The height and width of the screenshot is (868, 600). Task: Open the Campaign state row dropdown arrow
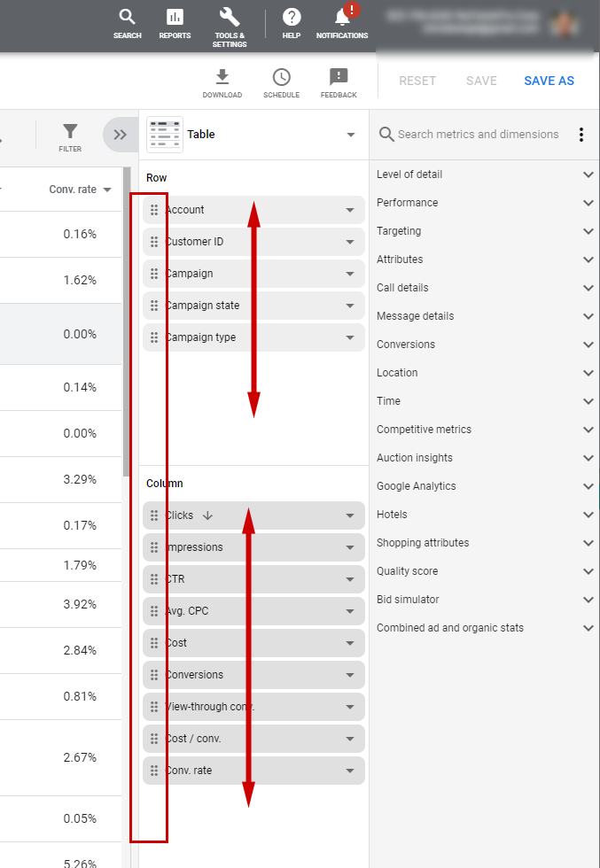350,306
